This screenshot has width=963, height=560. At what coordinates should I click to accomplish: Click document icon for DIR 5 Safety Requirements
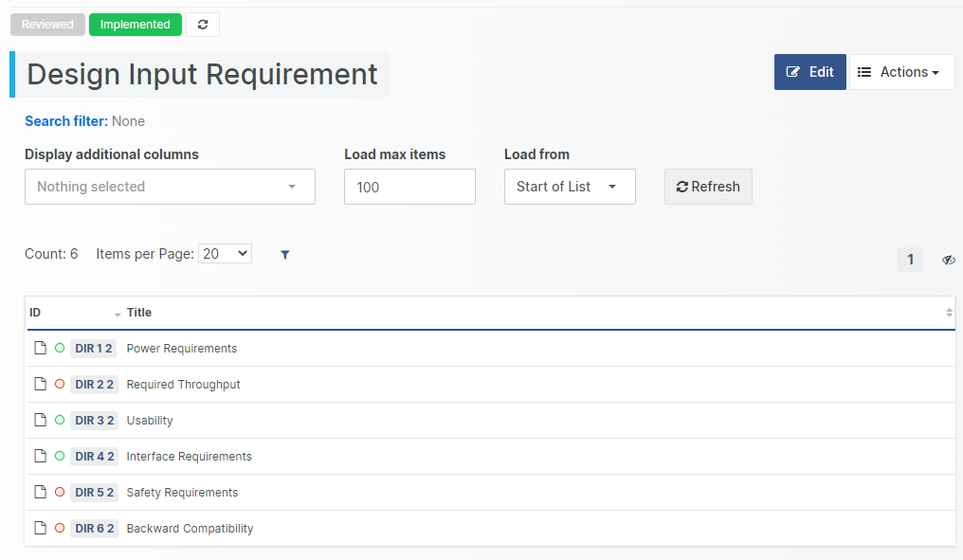coord(40,493)
